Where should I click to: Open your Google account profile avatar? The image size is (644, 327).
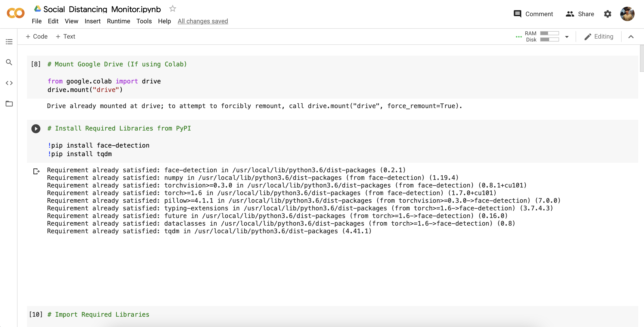coord(628,14)
